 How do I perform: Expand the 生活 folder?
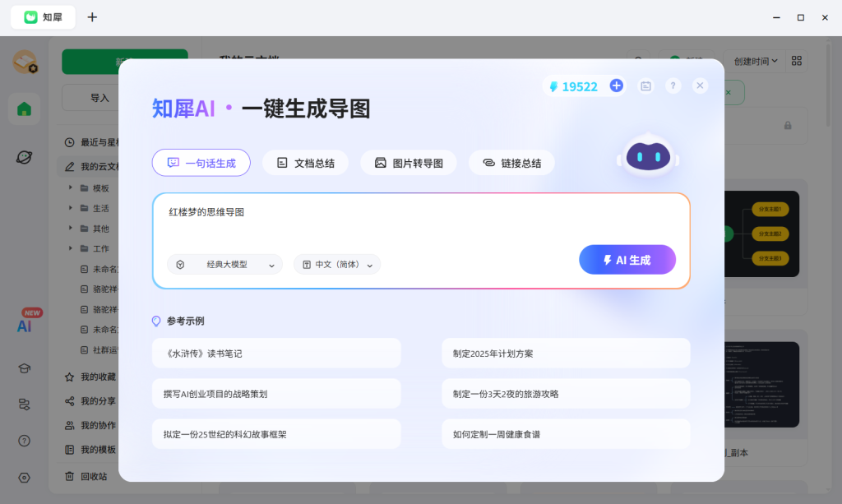[71, 208]
